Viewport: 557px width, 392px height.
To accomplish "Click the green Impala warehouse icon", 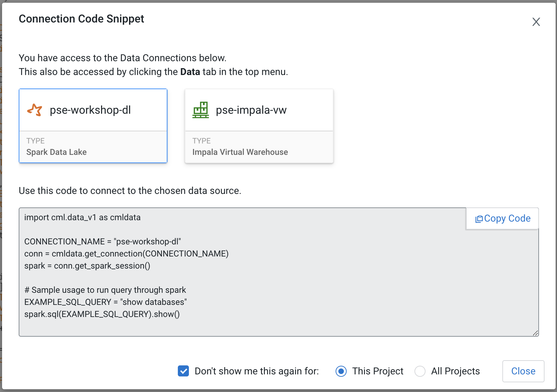I will coord(201,110).
